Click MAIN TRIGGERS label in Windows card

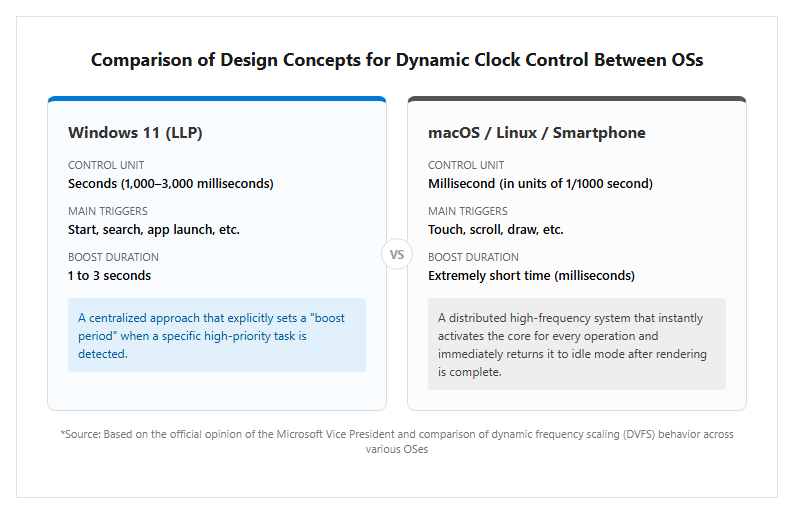(107, 211)
